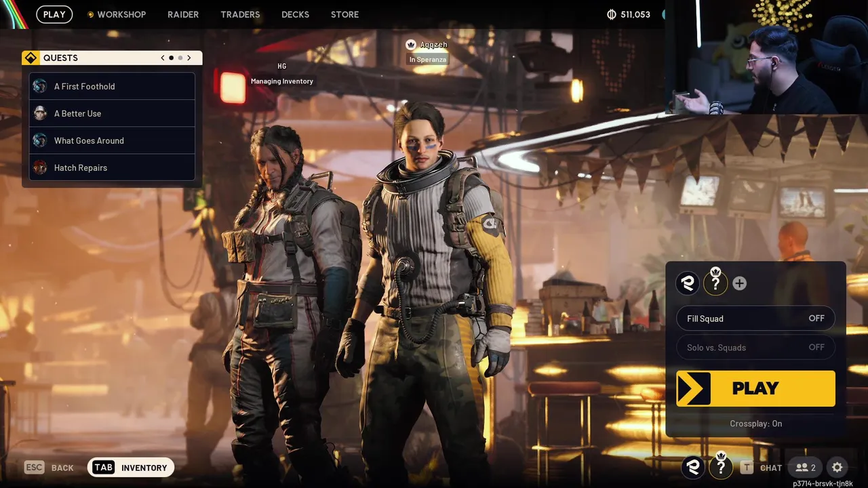The height and width of the screenshot is (488, 868).
Task: Click the question-mark squad member in play panel
Action: (715, 283)
